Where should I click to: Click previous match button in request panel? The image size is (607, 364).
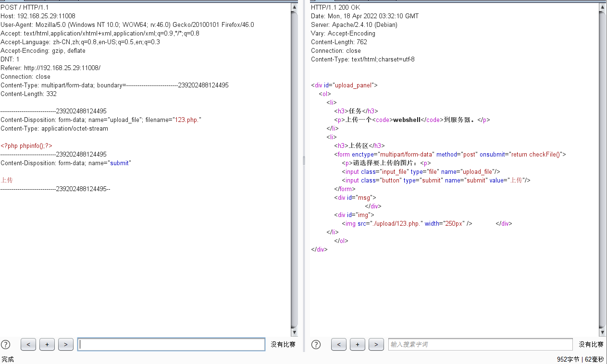28,344
